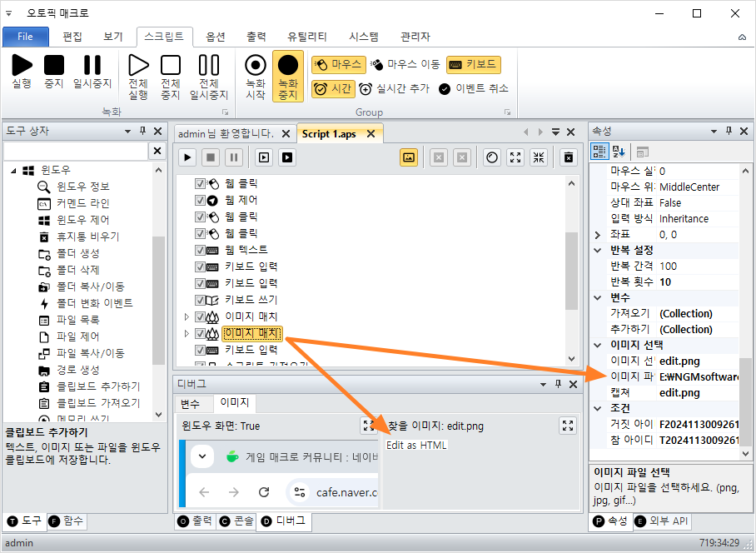Switch to the 외부 API bottom tab
Viewport: 756px width, 553px height.
661,521
